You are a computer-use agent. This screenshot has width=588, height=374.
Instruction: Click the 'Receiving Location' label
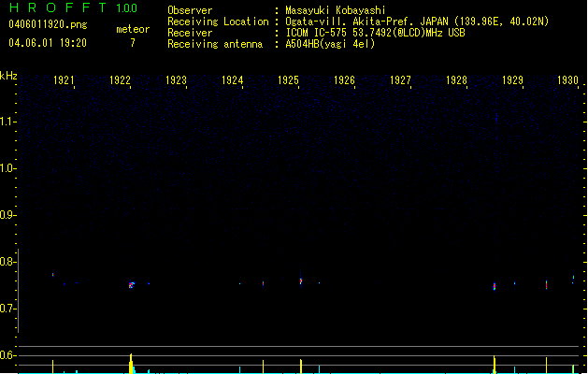tap(218, 22)
